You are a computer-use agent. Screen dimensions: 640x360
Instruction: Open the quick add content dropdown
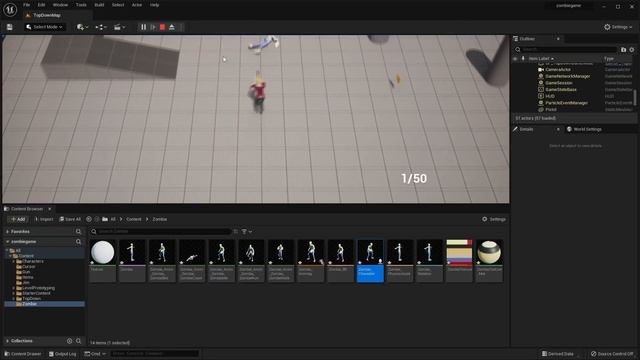(82, 27)
